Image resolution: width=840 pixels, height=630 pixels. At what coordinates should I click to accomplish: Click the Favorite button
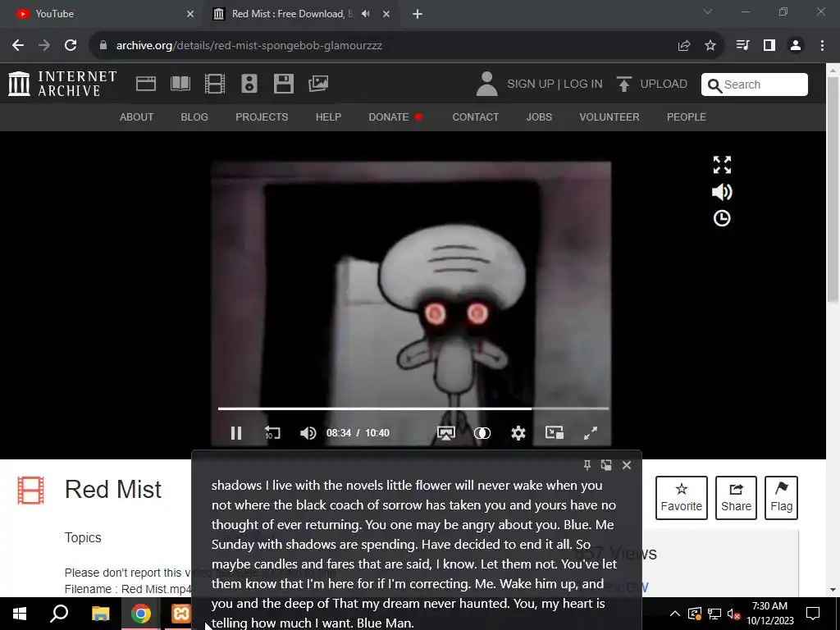coord(682,498)
